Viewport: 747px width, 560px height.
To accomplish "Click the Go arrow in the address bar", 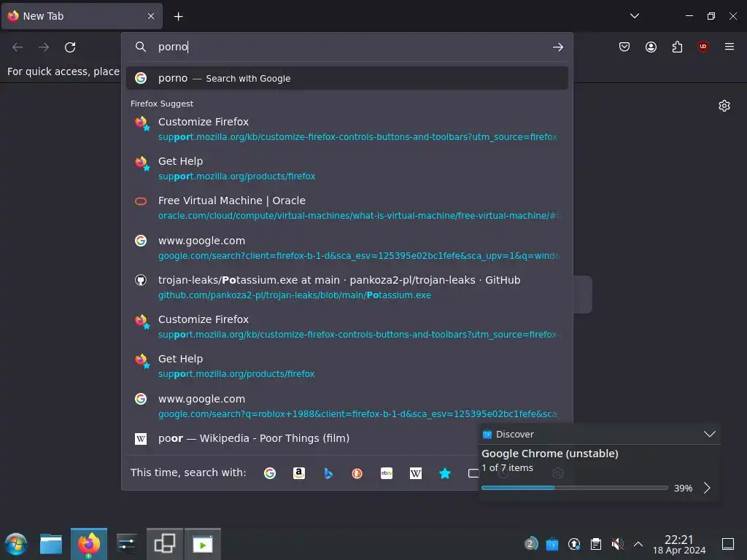I will point(558,47).
